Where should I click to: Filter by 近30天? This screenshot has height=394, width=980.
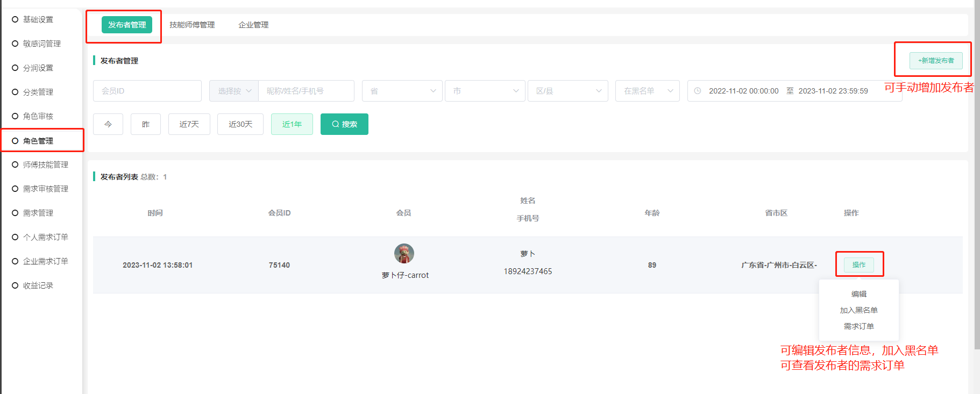point(240,124)
